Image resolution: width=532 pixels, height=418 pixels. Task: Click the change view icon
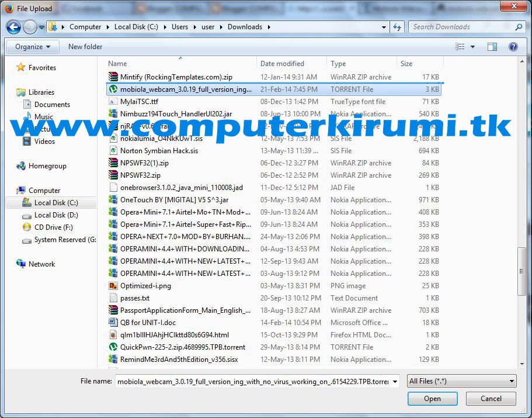460,47
